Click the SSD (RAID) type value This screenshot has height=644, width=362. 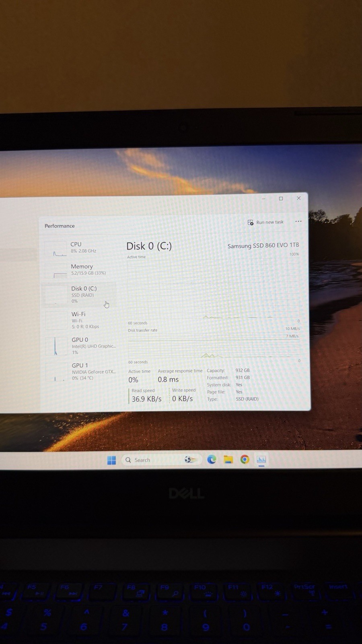pos(247,399)
